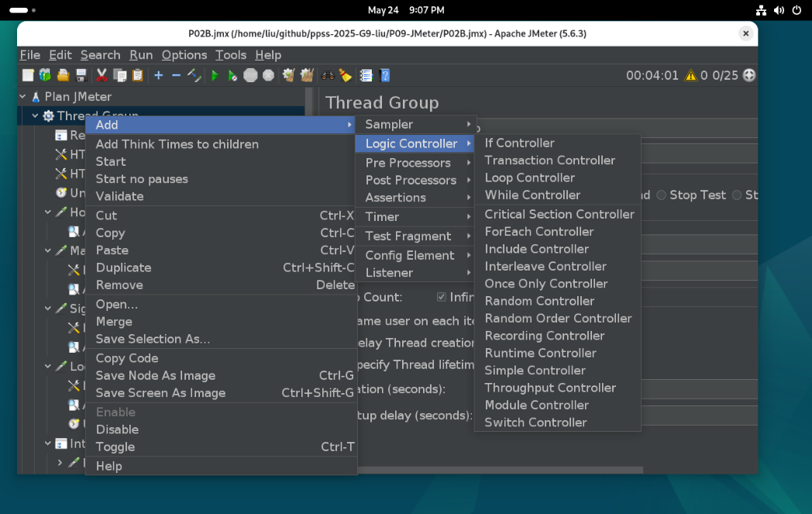Collapse the tree node starting with Int
The width and height of the screenshot is (812, 514).
47,443
